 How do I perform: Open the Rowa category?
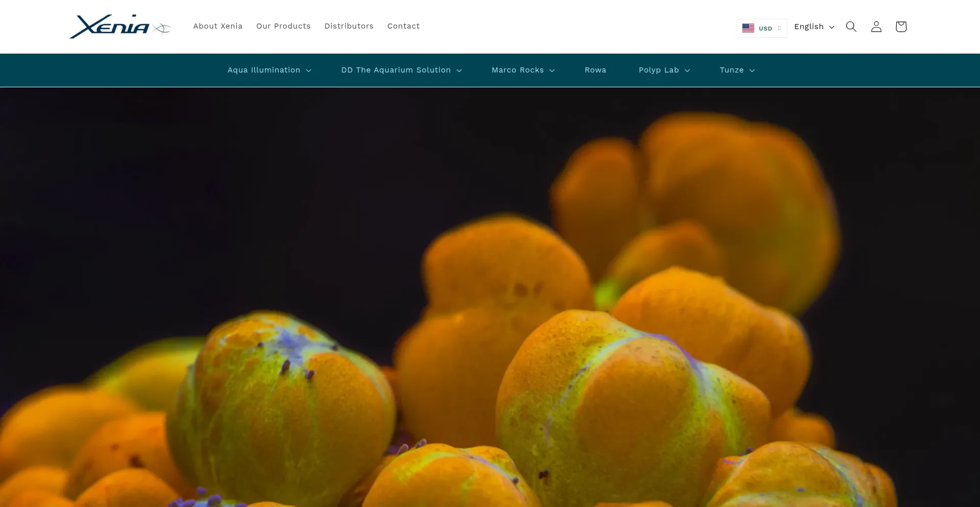tap(595, 70)
